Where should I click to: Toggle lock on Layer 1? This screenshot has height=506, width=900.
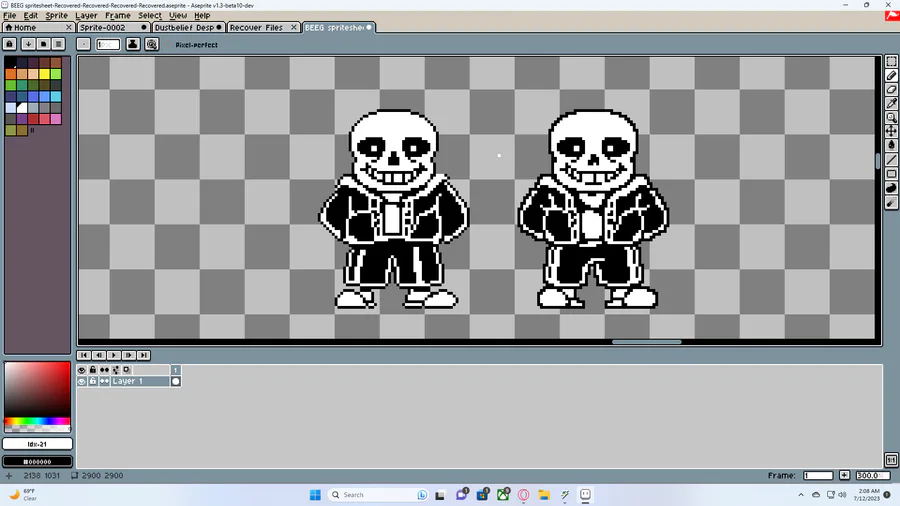coord(92,381)
